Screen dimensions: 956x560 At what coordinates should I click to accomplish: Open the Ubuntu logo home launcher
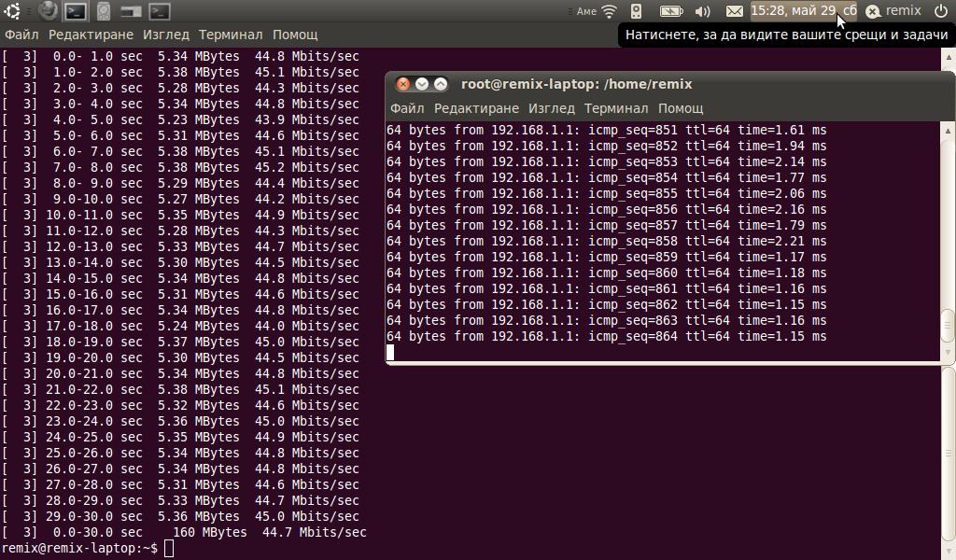(x=12, y=11)
